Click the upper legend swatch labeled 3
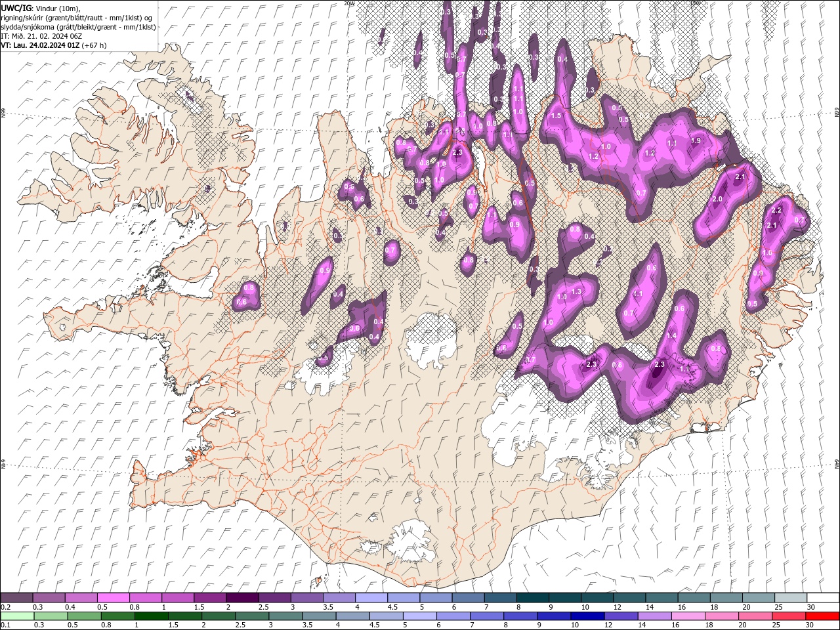The height and width of the screenshot is (630, 840). pos(306,598)
